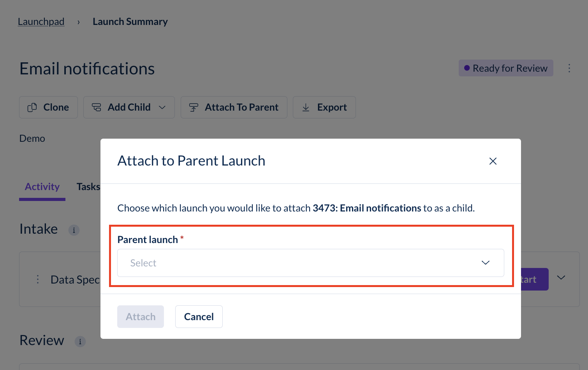The image size is (588, 370).
Task: Close the Attach to Parent Launch dialog
Action: point(493,161)
